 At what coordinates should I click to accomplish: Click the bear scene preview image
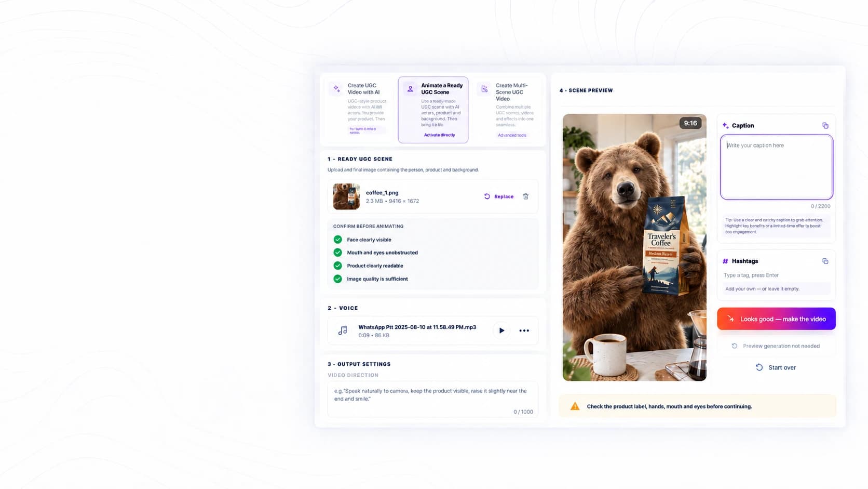click(x=634, y=247)
